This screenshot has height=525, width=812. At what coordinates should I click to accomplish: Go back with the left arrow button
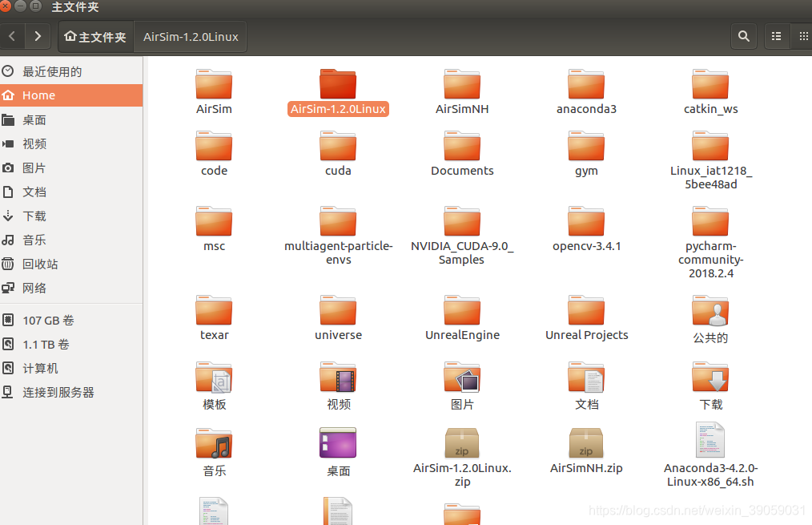point(12,36)
